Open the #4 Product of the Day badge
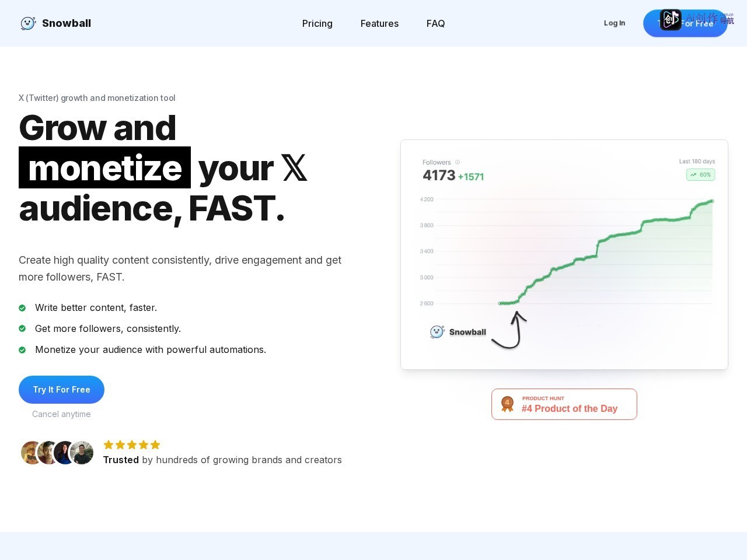 point(564,404)
